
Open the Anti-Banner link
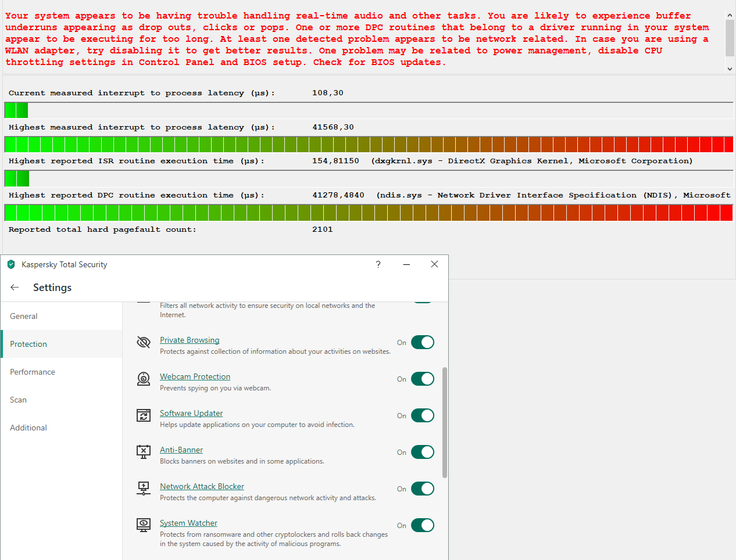(x=181, y=450)
